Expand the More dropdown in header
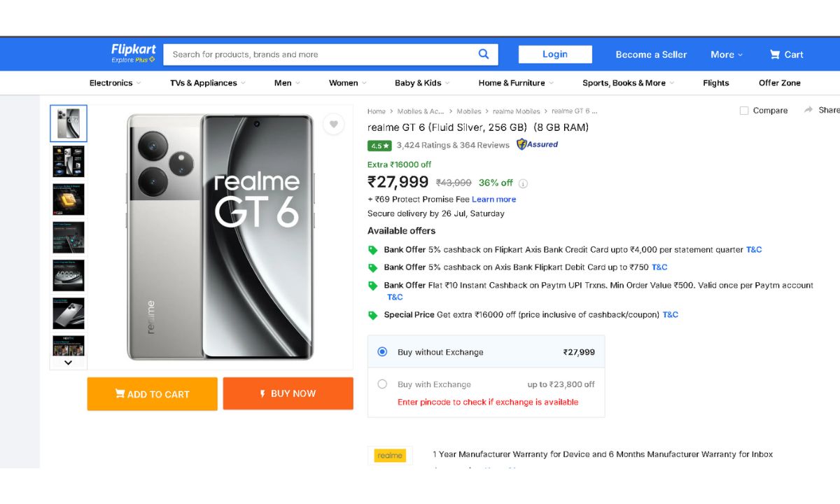840x504 pixels. pos(727,55)
